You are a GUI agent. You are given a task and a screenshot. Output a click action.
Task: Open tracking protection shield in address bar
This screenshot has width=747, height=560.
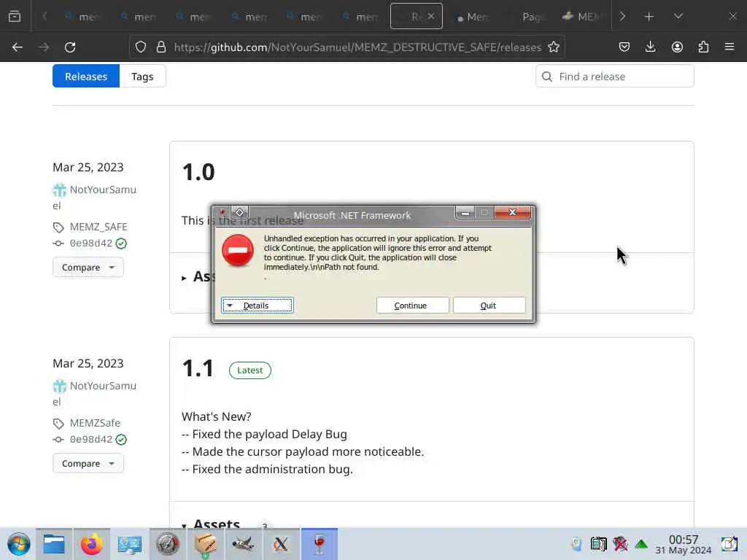[x=141, y=47]
